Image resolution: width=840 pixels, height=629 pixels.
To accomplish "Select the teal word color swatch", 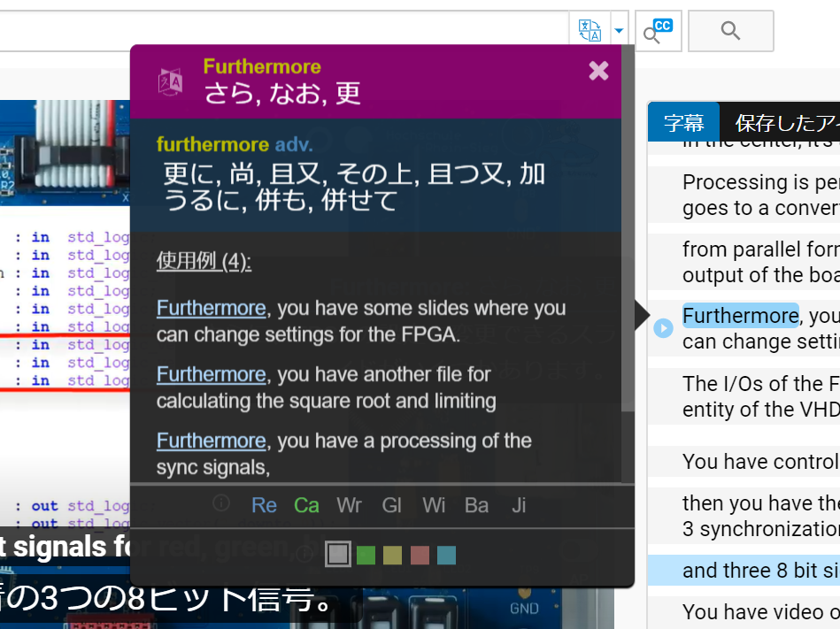I will (446, 555).
